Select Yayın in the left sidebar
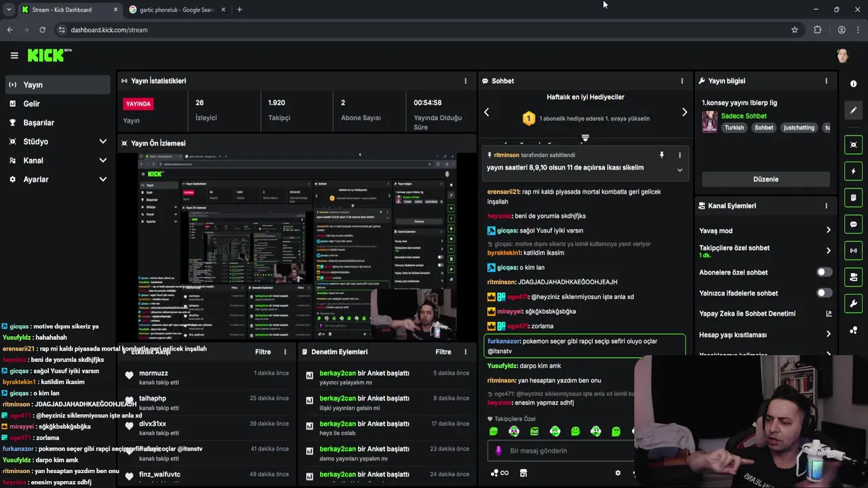The image size is (868, 488). 58,85
